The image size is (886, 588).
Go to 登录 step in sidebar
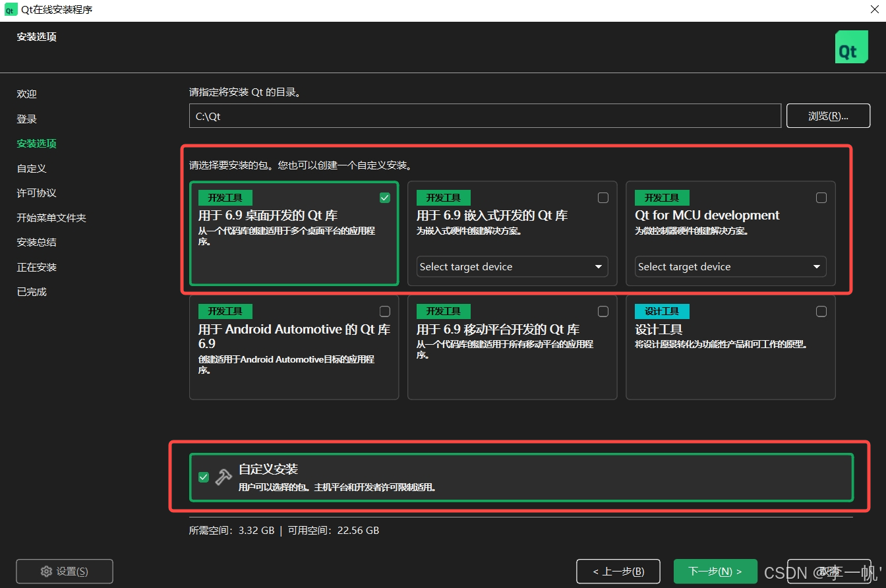point(27,119)
